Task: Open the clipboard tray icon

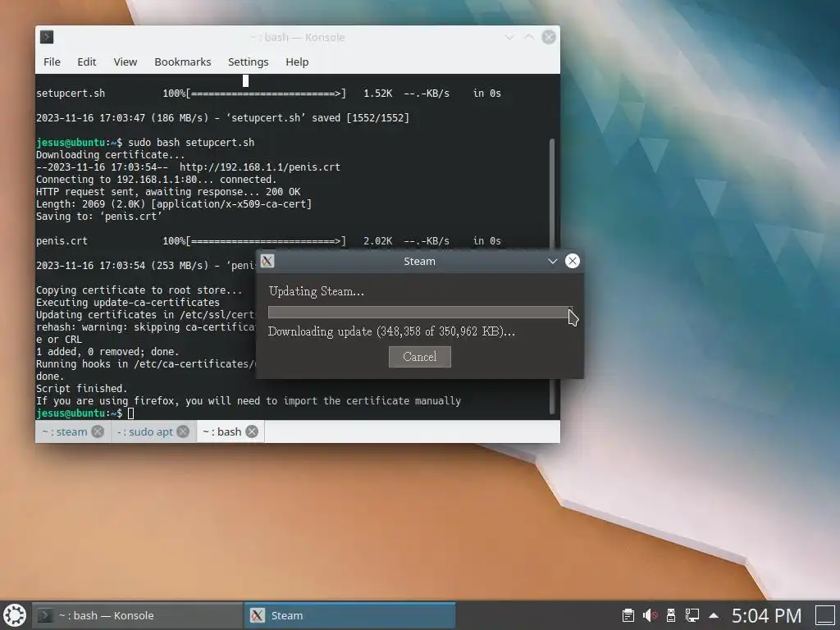Action: (x=628, y=615)
